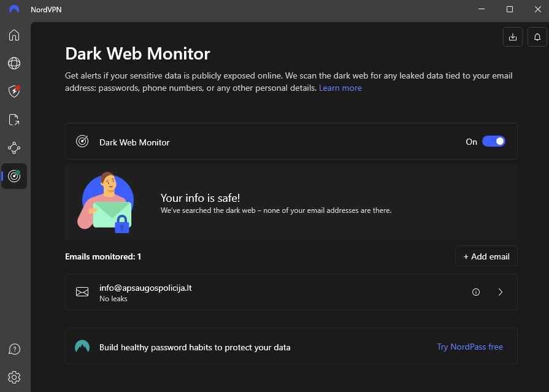The width and height of the screenshot is (549, 392).
Task: Open the Home section in sidebar
Action: [14, 35]
